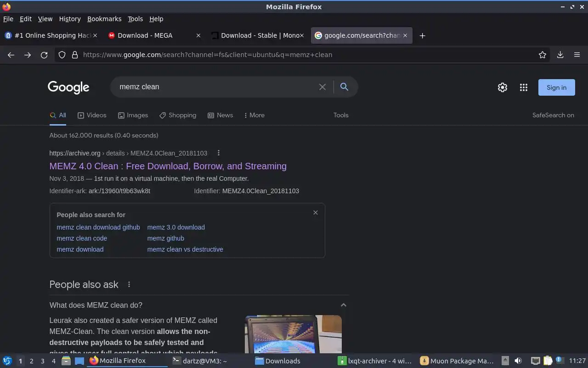
Task: Click the Sign in button
Action: coord(556,87)
